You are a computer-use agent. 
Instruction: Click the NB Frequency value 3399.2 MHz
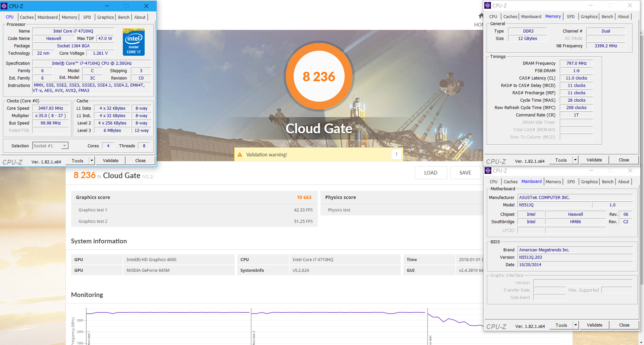coord(606,46)
